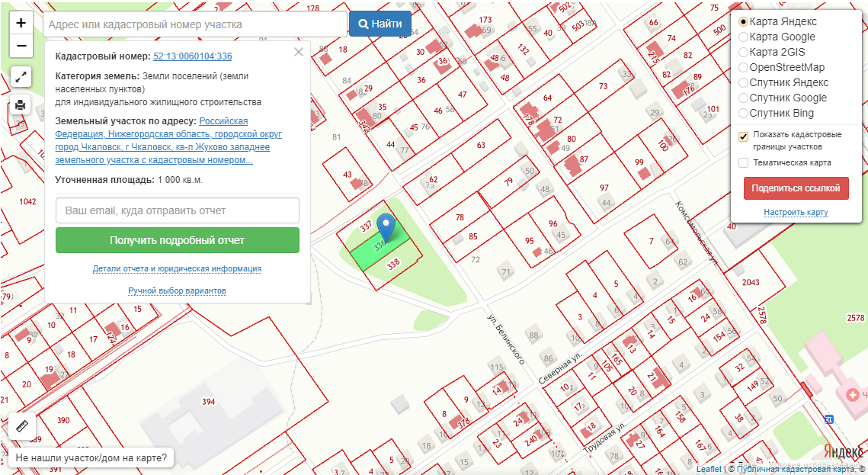Focus the email input for report

click(177, 210)
